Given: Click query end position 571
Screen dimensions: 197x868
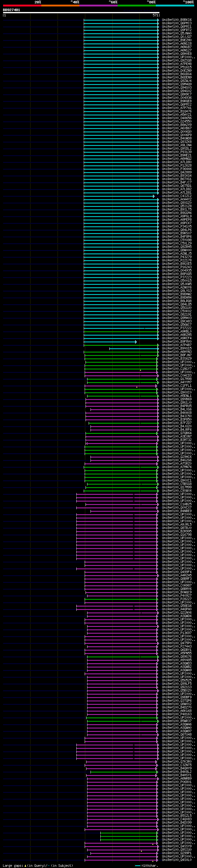Looking at the screenshot, I should click(x=155, y=15).
